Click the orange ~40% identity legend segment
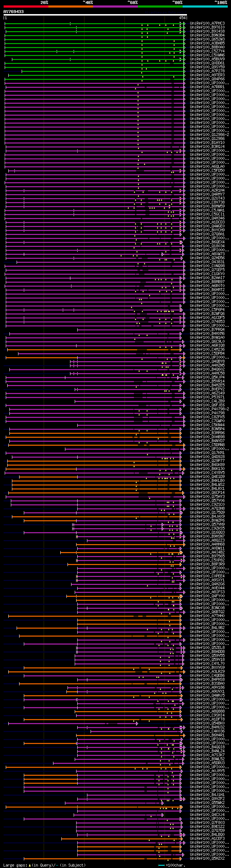Screen dimensions: 231x868 click(x=71, y=7)
